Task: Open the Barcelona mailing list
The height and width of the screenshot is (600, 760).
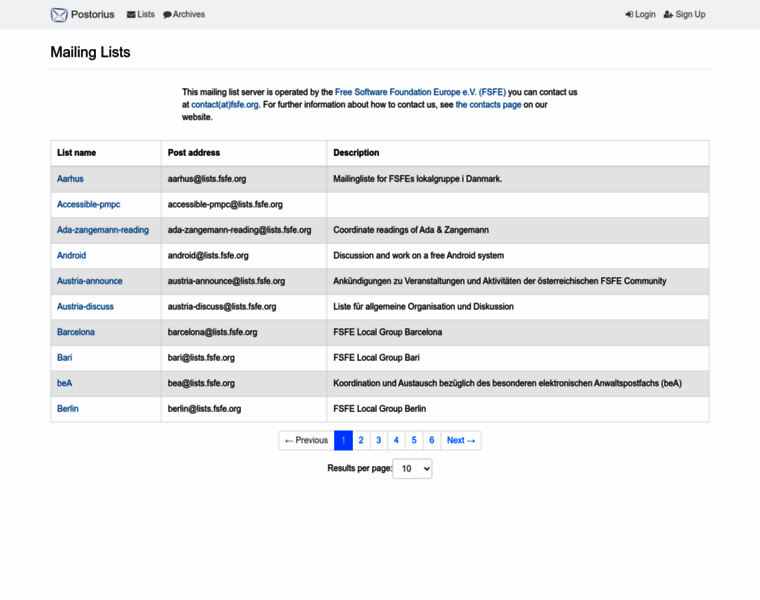Action: [76, 332]
